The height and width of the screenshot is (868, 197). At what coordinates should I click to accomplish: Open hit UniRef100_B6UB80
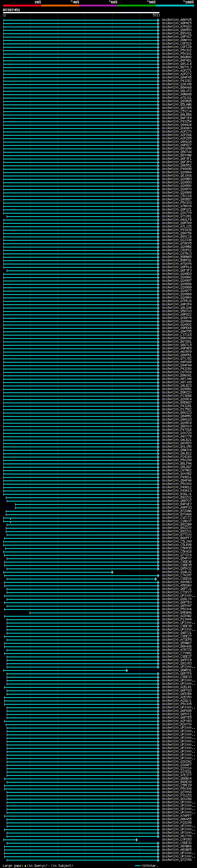177,57
